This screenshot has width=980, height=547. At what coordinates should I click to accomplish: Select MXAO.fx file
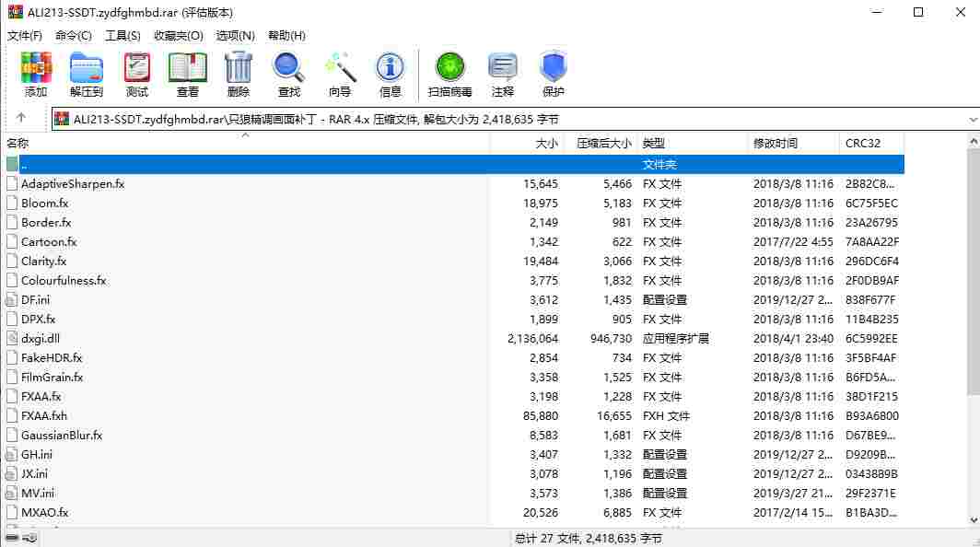[x=44, y=513]
